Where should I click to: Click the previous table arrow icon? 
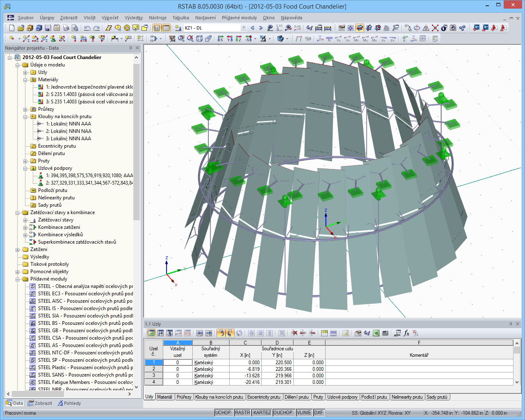200,333
